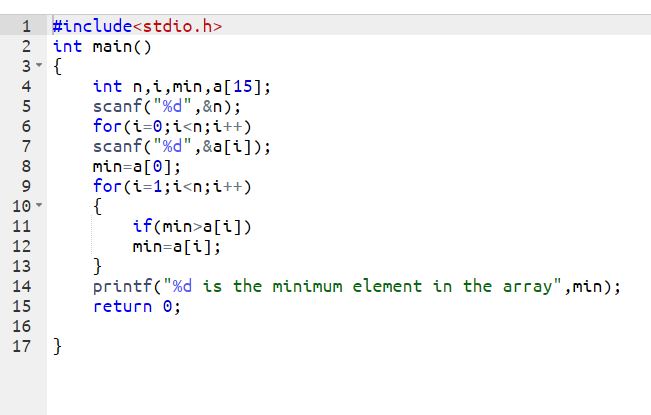
Task: Place cursor on empty line 16
Action: (x=349, y=326)
